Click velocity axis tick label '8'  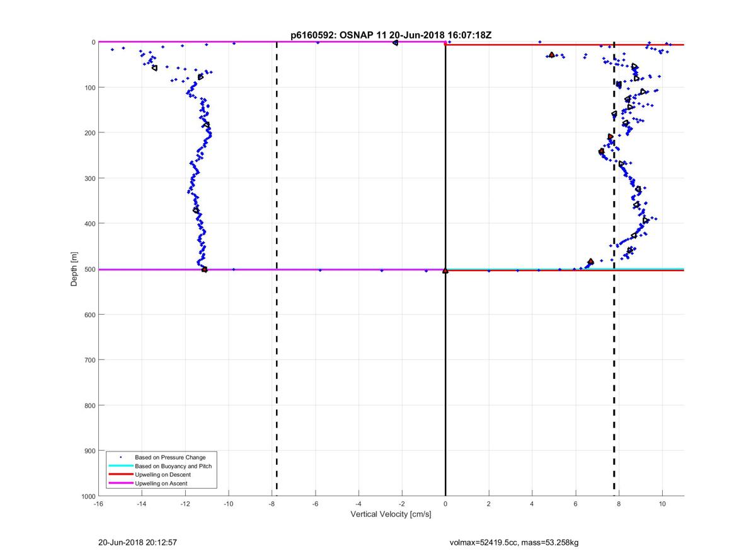619,504
